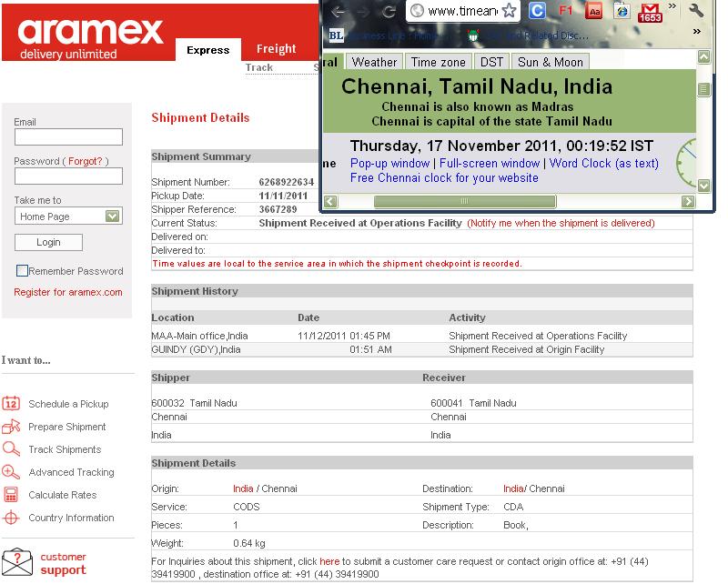This screenshot has width=728, height=584.
Task: Select the Time zone tab
Action: click(438, 62)
